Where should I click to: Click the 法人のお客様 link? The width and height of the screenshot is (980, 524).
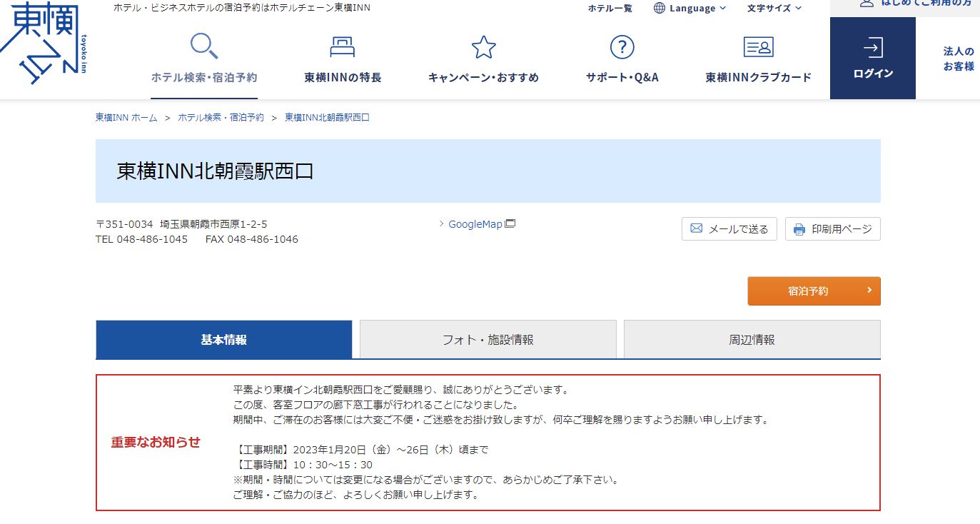pos(959,59)
